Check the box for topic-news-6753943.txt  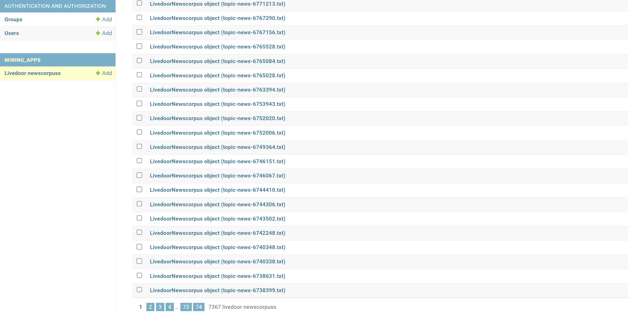(139, 104)
